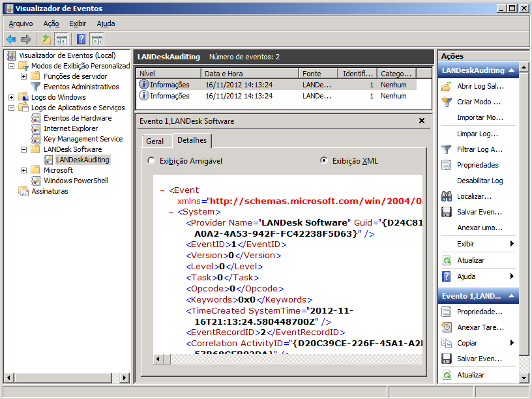Click the Help icon in the toolbar
The width and height of the screenshot is (532, 399).
click(x=81, y=39)
